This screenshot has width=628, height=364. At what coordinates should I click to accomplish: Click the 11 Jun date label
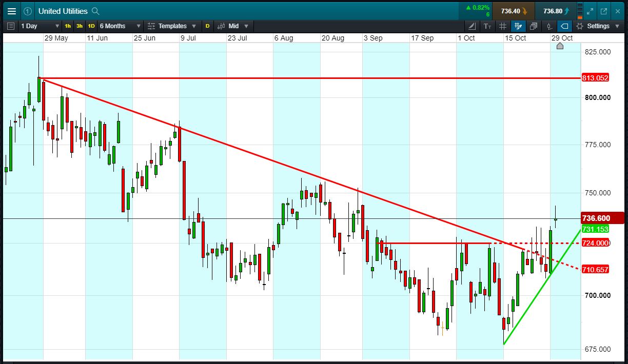[x=97, y=38]
